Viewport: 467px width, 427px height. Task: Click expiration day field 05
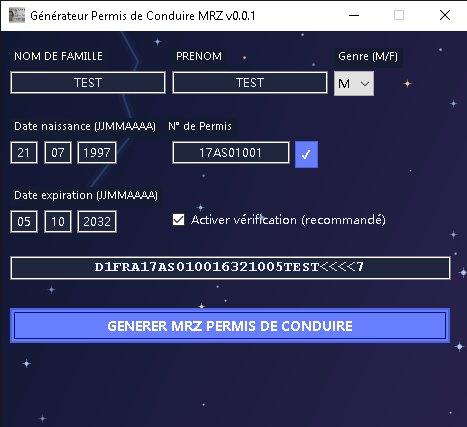click(24, 221)
